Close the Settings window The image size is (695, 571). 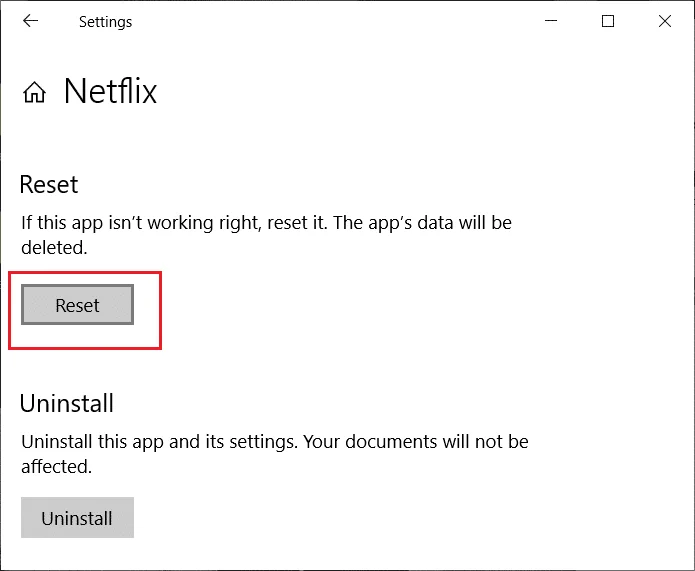coord(664,21)
